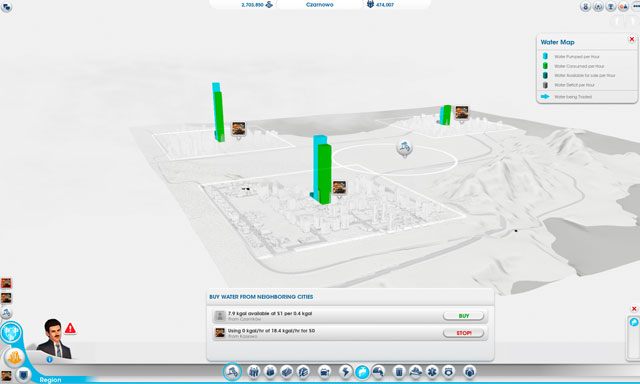
Task: Click 'BUY WATER FROM NEIGHBORING CITIES' header
Action: pyautogui.click(x=261, y=297)
